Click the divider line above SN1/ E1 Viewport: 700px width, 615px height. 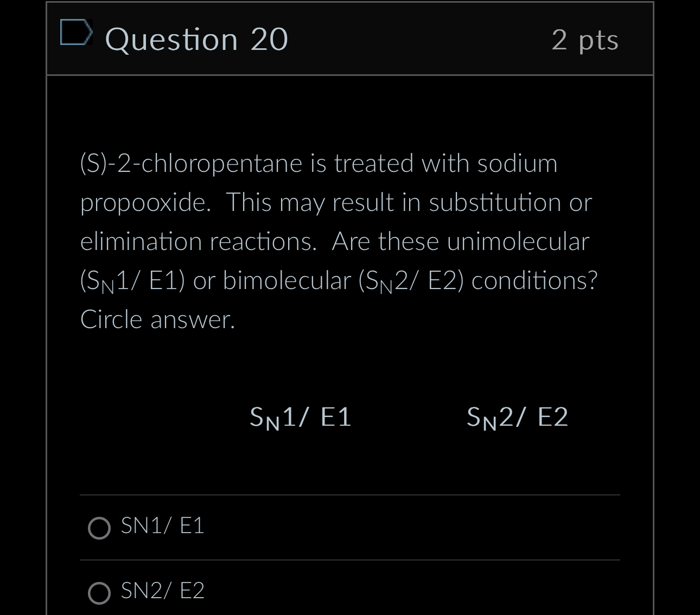point(349,495)
